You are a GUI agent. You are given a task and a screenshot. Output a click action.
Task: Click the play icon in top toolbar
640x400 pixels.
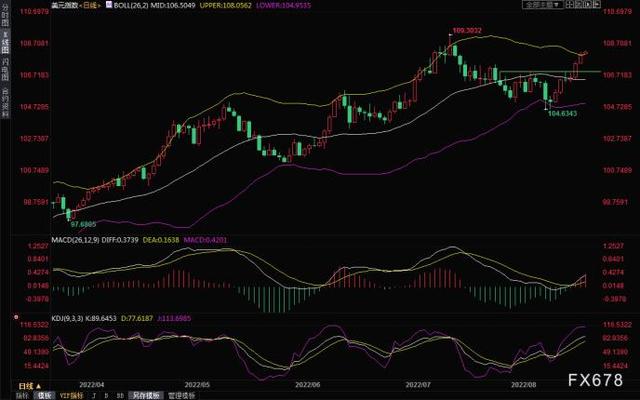pos(587,5)
